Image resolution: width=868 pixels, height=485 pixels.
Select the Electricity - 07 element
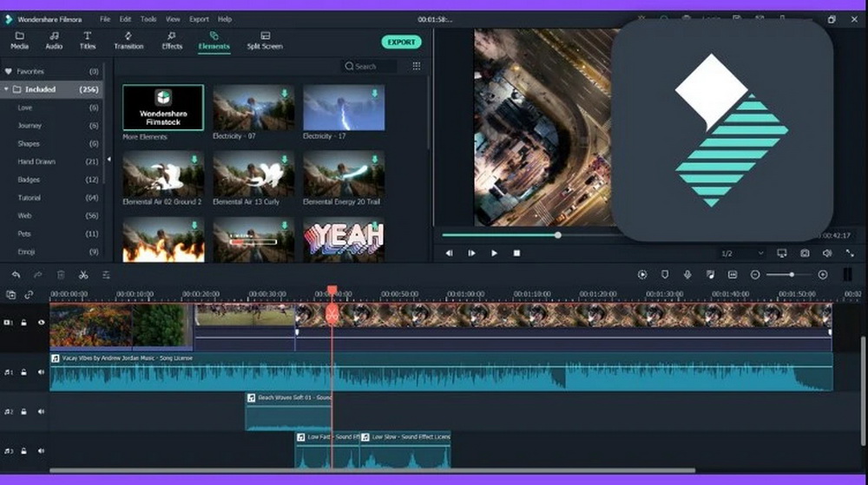pyautogui.click(x=253, y=108)
